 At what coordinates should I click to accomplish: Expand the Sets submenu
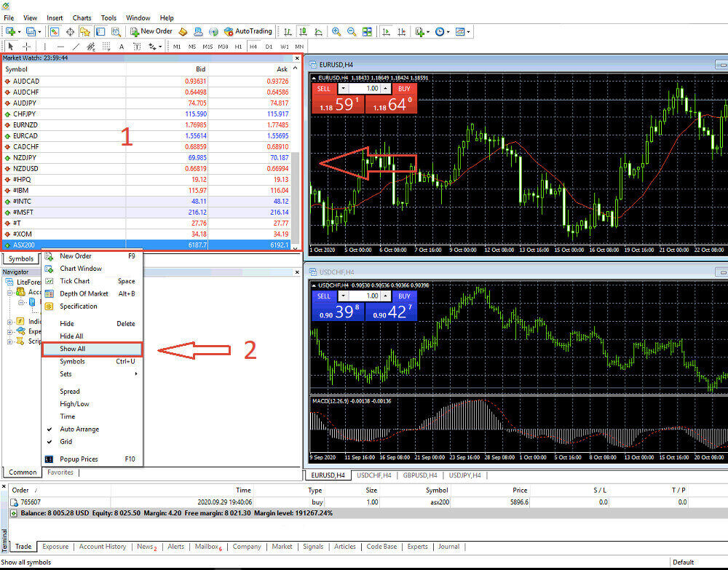click(95, 373)
